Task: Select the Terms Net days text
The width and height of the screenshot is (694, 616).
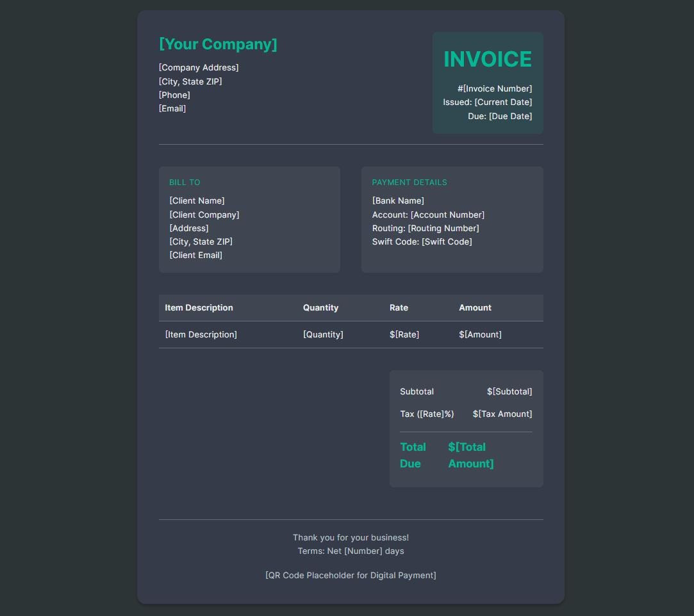Action: tap(351, 550)
